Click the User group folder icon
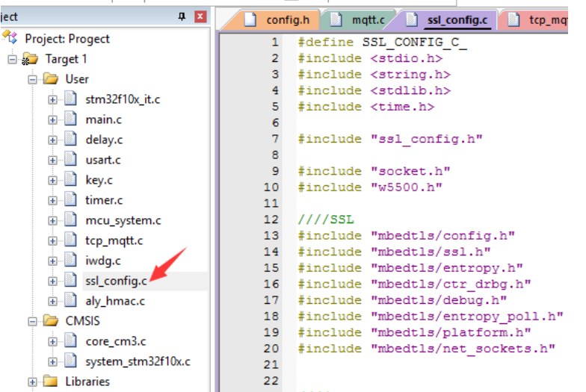The image size is (586, 392). [51, 78]
